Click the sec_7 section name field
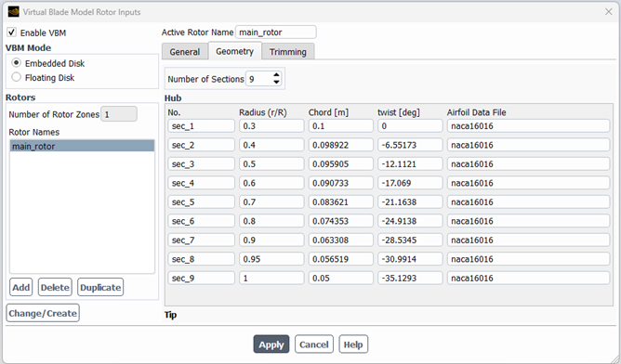This screenshot has height=364, width=621. pos(201,240)
